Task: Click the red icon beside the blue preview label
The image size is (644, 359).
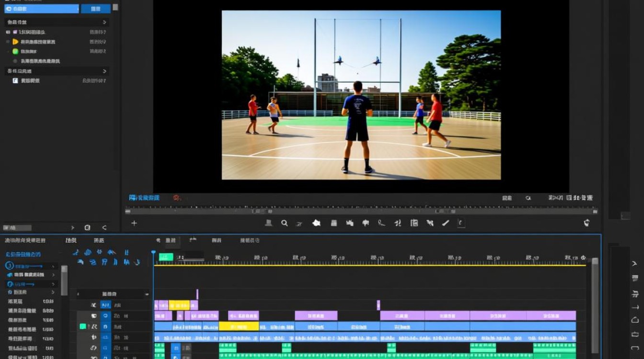Action: [177, 198]
